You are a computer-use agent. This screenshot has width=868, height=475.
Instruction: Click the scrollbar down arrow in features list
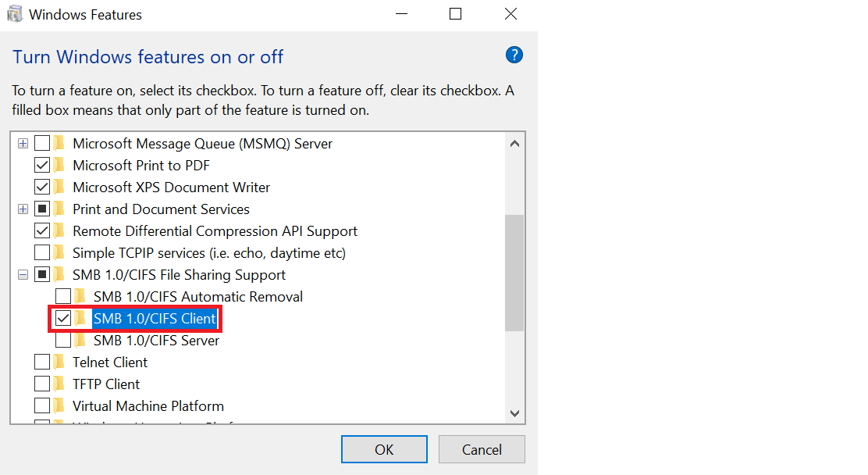coord(515,413)
